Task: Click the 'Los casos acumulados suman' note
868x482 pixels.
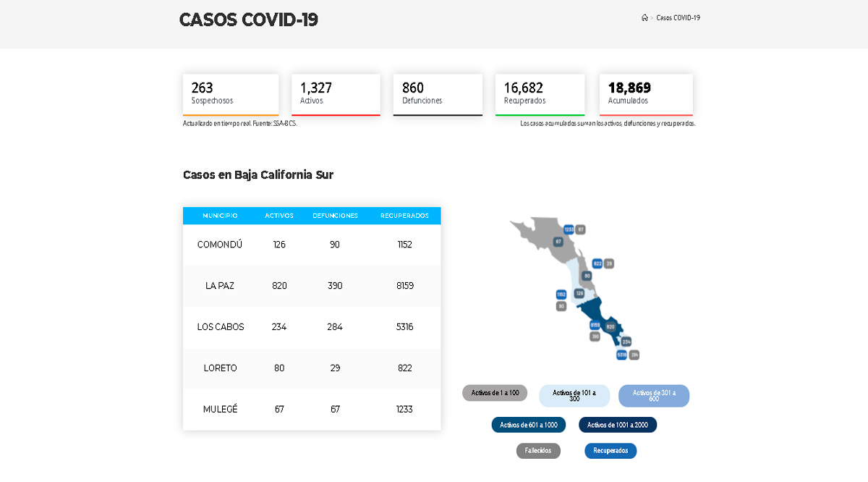Action: click(x=608, y=123)
